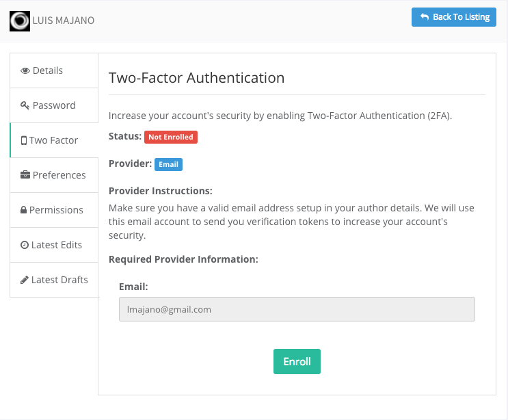508x420 pixels.
Task: Click the briefcase icon beside Preferences
Action: pos(25,175)
